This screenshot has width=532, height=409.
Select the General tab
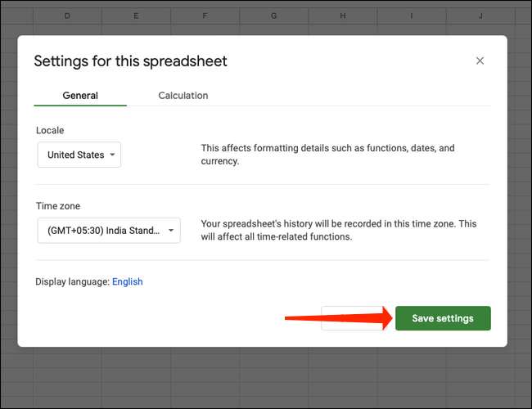(80, 96)
